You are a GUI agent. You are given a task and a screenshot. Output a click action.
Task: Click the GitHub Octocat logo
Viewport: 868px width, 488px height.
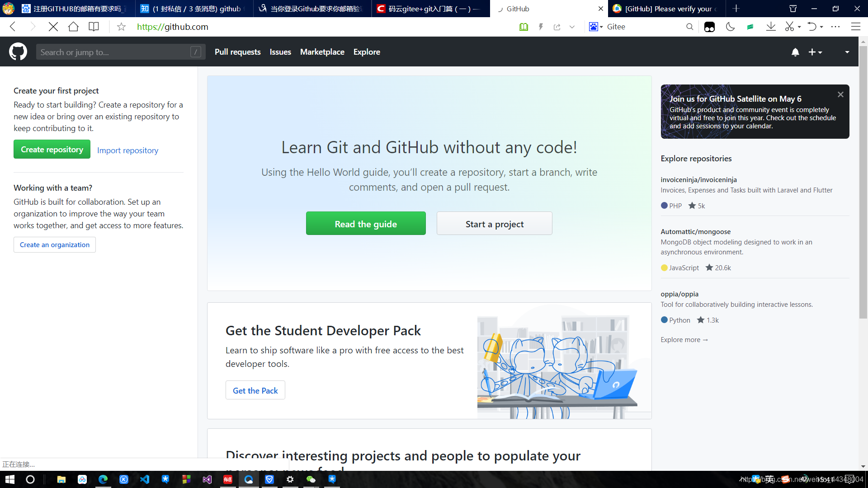coord(18,52)
